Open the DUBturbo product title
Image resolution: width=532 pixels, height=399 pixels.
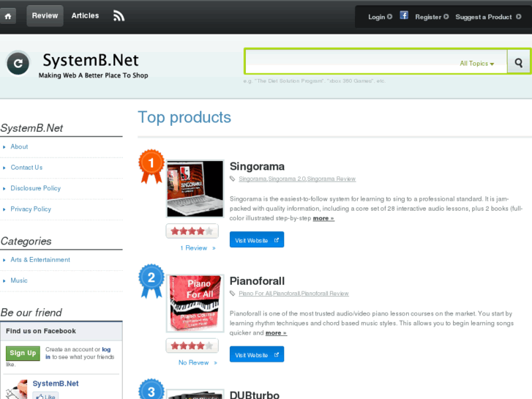(x=255, y=395)
